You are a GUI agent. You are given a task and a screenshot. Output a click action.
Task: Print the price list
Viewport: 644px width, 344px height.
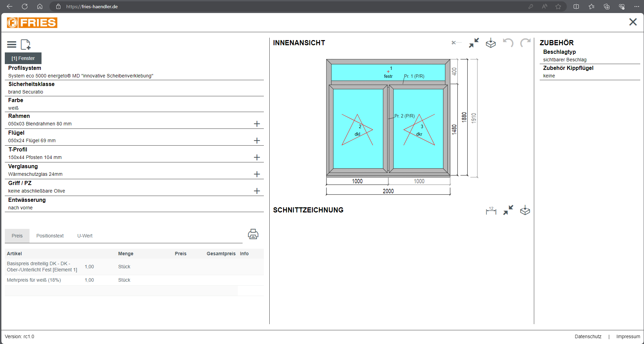253,234
